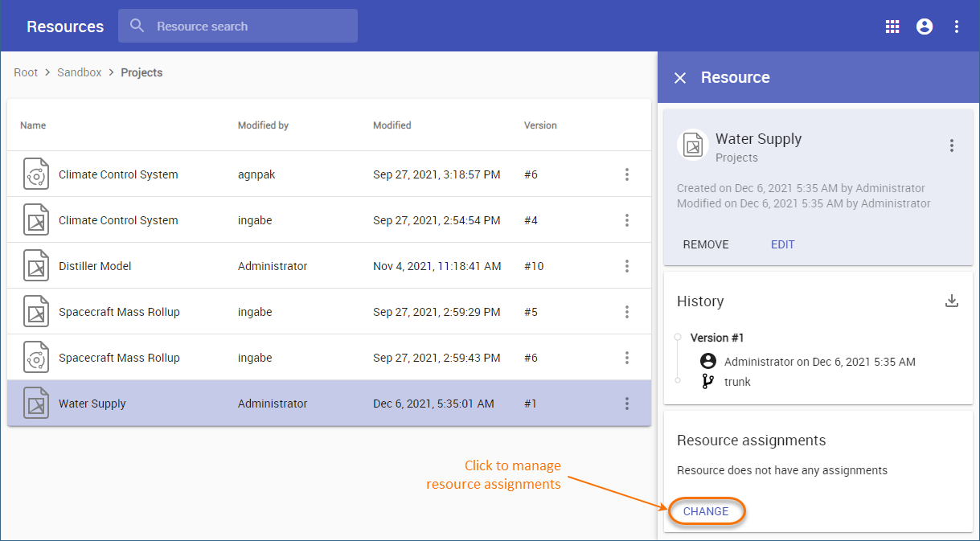Open actions menu for Spacecraft Mass Rollup #5
Screen dimensions: 980x541
627,312
